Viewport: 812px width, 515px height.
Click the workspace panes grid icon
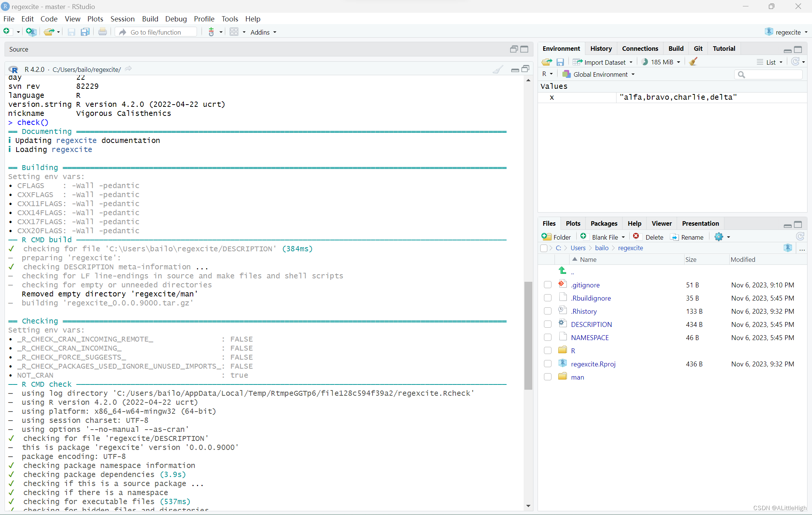234,32
